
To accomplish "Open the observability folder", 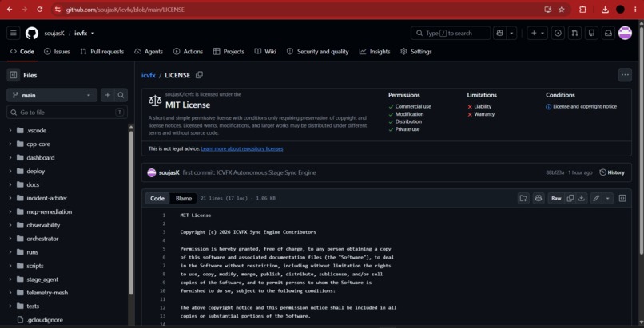I will coord(43,225).
